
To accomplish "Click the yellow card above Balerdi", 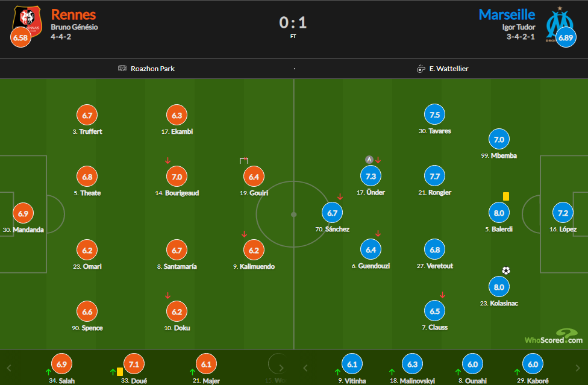I will (505, 196).
